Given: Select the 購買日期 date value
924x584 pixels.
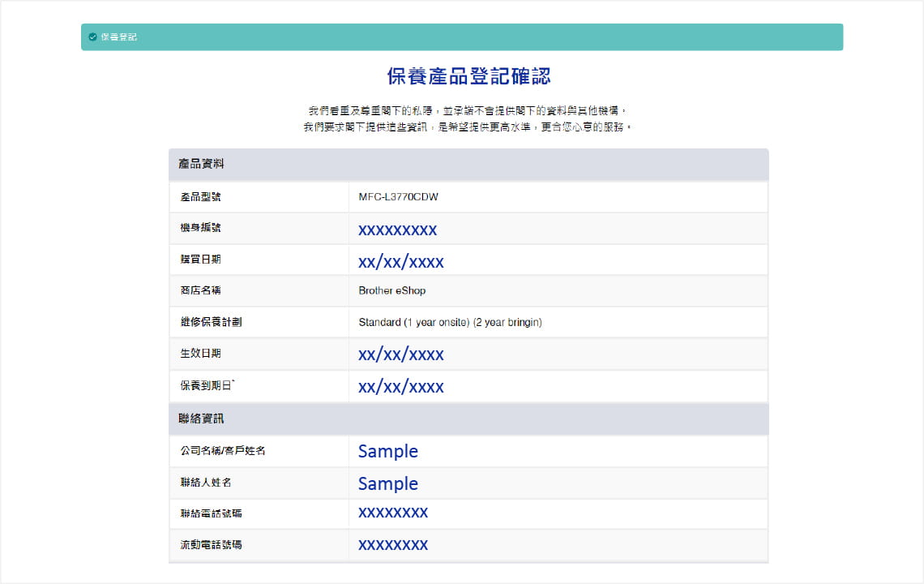Looking at the screenshot, I should point(400,262).
